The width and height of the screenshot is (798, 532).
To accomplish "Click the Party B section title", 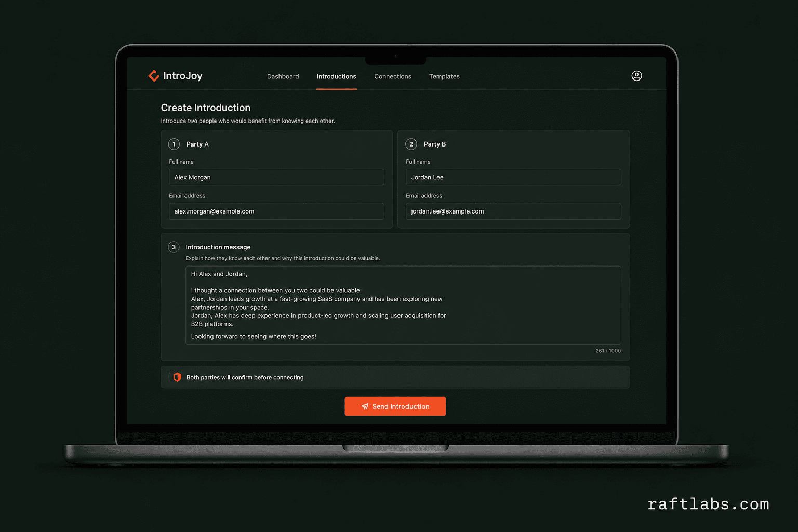I will tap(435, 144).
